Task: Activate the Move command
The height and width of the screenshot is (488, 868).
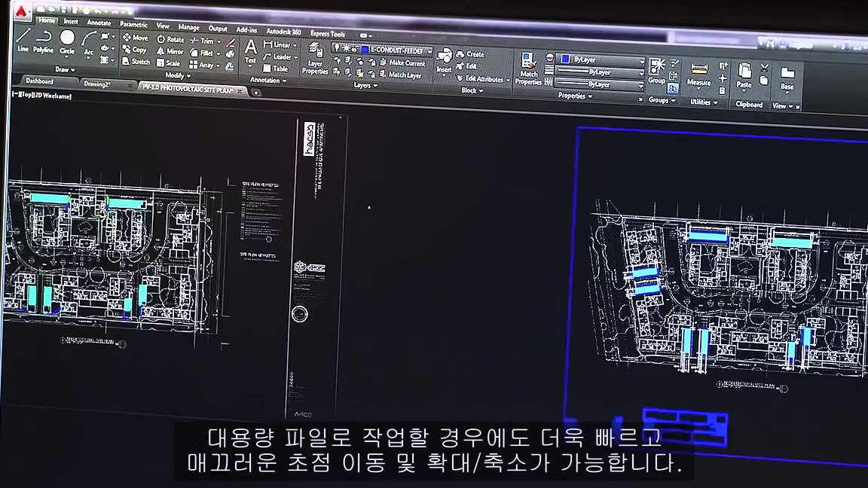Action: (136, 38)
